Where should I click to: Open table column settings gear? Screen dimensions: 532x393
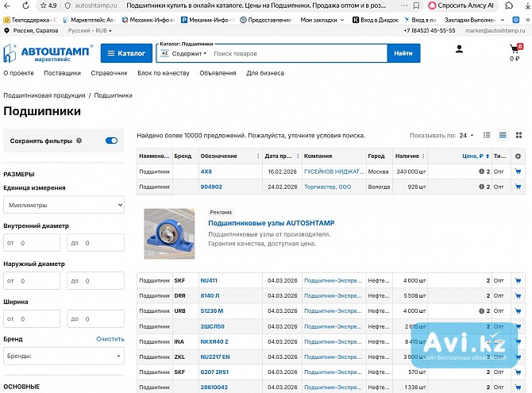click(x=519, y=156)
